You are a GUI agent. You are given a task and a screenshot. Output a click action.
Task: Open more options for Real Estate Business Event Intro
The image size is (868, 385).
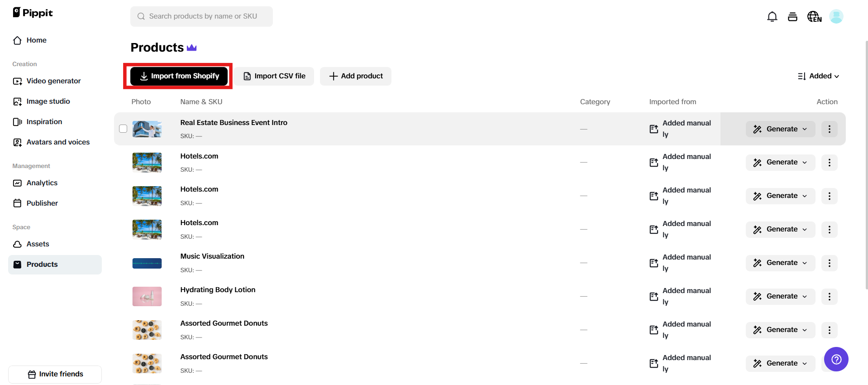829,129
